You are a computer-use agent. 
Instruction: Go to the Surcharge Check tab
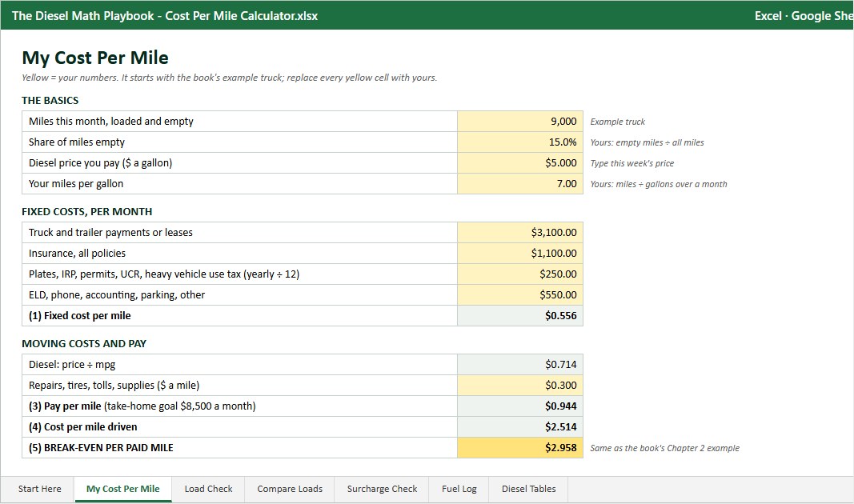click(382, 489)
